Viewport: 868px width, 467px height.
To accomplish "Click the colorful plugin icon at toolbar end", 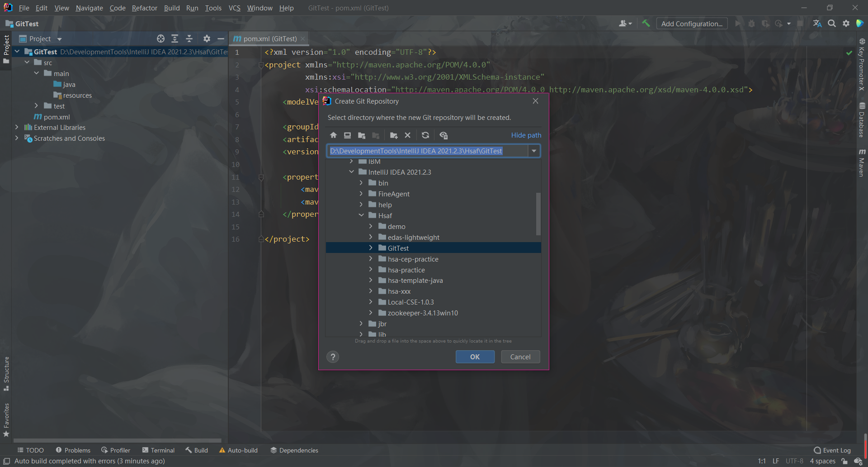I will click(x=860, y=24).
